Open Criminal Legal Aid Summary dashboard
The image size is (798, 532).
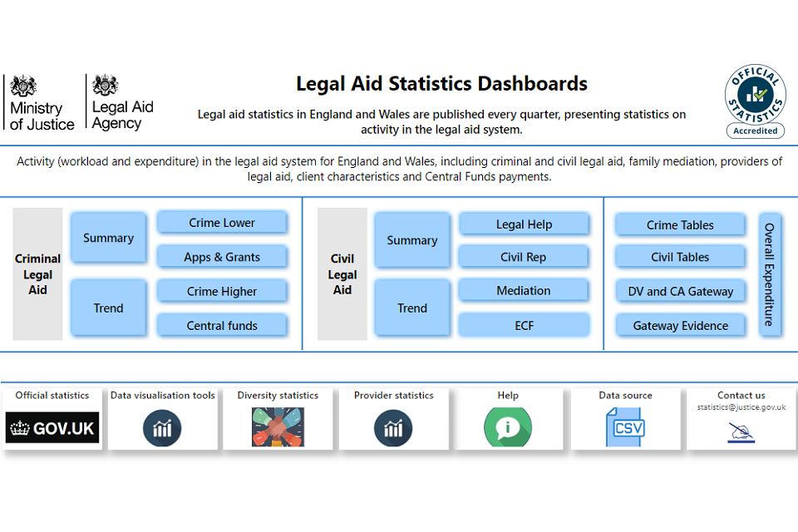pyautogui.click(x=108, y=239)
